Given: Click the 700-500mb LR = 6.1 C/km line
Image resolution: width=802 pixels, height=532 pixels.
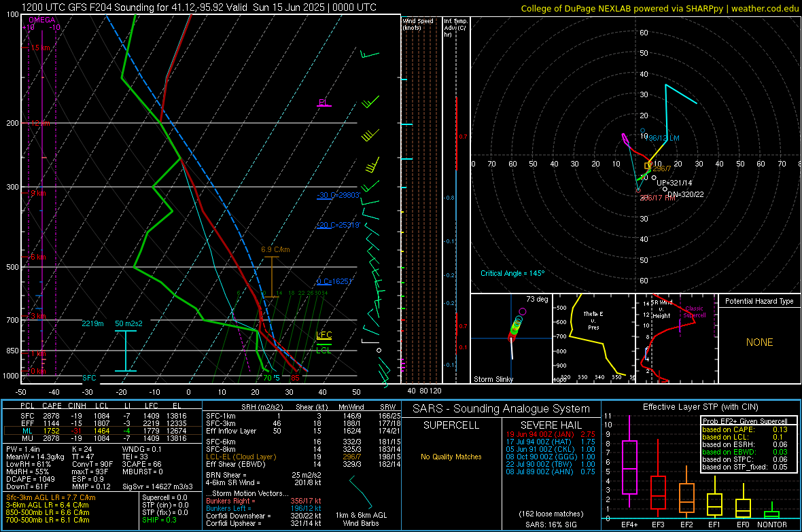Looking at the screenshot, I should click(x=48, y=520).
